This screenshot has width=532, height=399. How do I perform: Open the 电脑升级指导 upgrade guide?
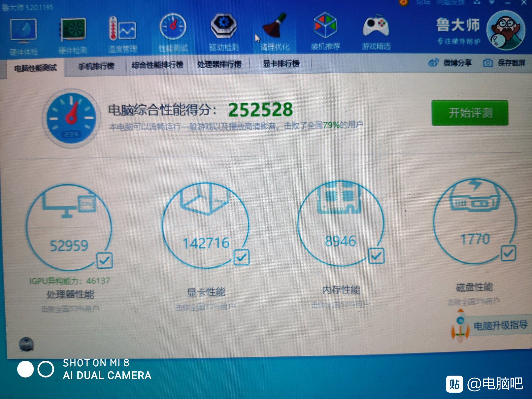point(501,325)
